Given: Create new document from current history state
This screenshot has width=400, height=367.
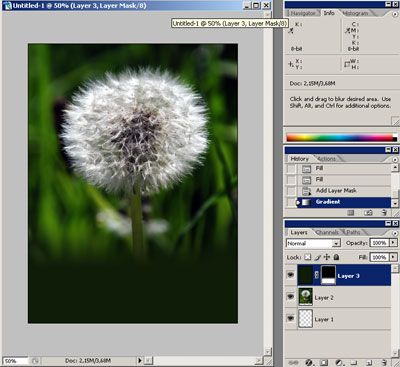Looking at the screenshot, I should [350, 212].
